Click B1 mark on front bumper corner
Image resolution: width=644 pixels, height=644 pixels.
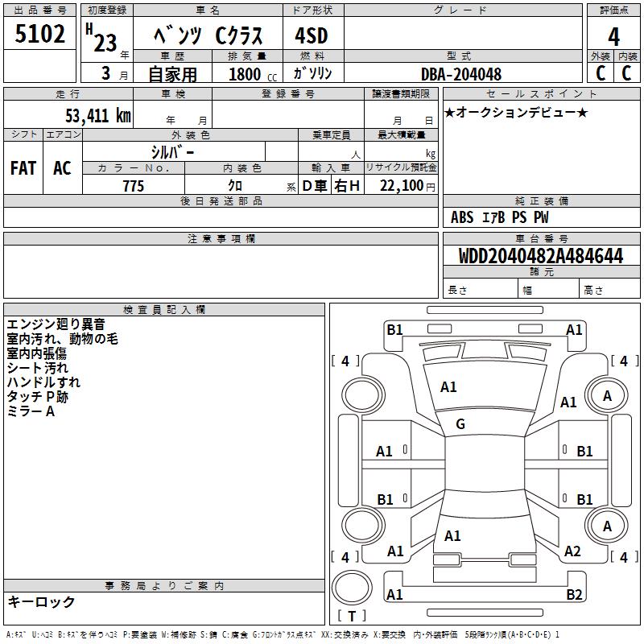click(394, 329)
